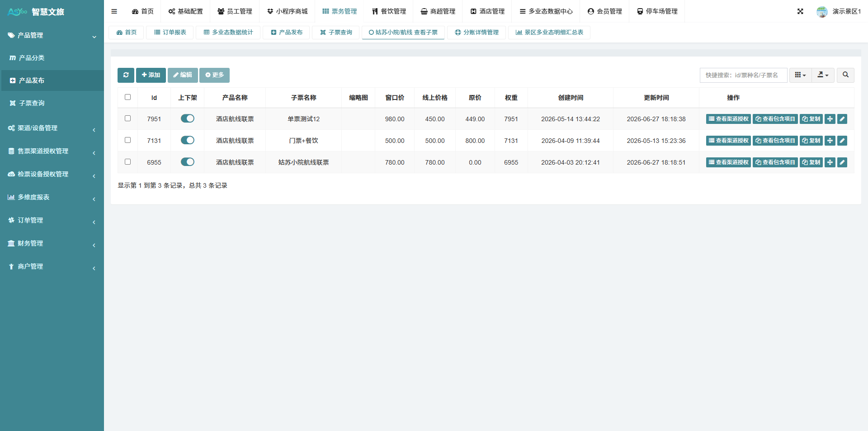The width and height of the screenshot is (868, 431).
Task: Click 复制 for row 6955
Action: pos(811,162)
